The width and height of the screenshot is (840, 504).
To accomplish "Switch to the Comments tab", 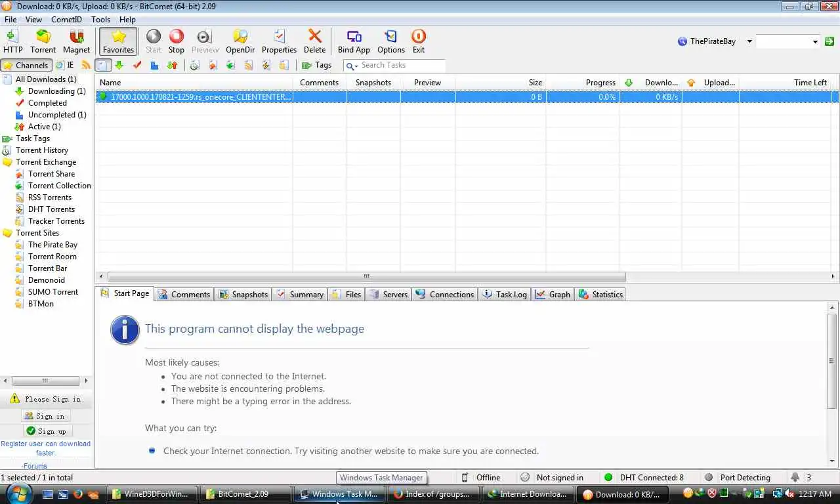I will tap(184, 295).
